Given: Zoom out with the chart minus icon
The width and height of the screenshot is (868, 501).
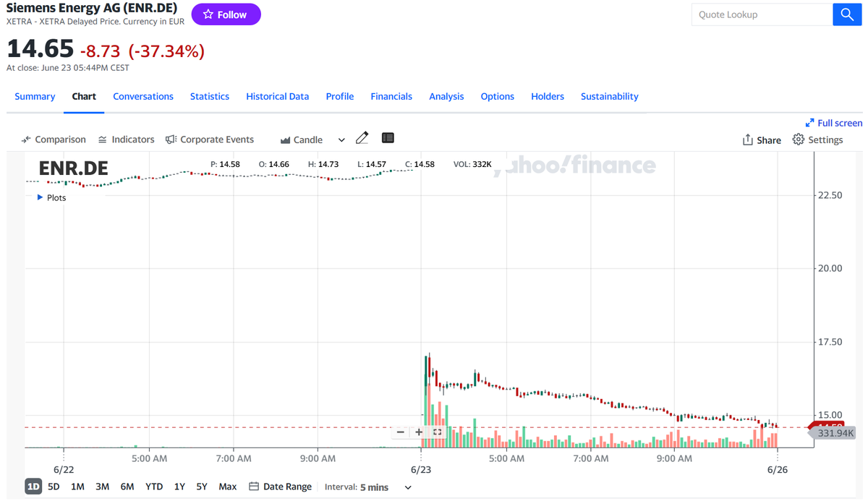Looking at the screenshot, I should click(401, 432).
